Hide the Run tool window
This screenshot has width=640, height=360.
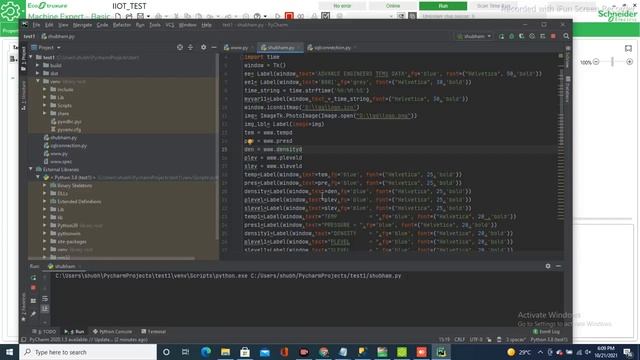(x=558, y=266)
